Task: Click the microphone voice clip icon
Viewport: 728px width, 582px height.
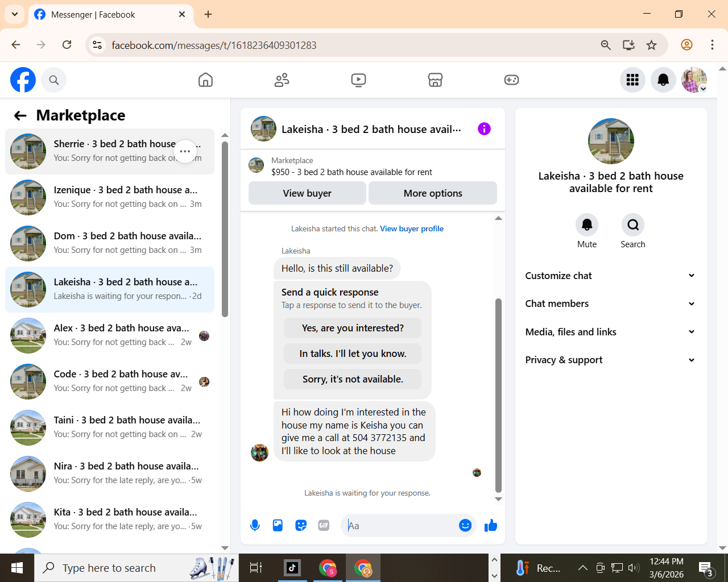Action: tap(255, 526)
